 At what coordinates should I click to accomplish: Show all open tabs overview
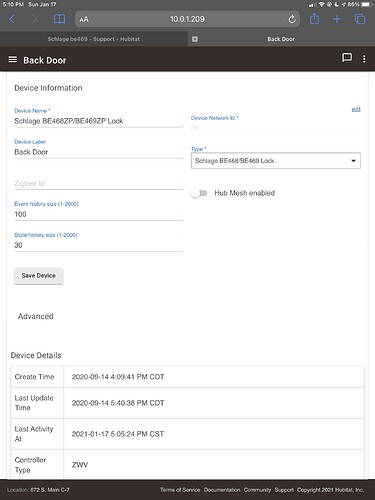pyautogui.click(x=360, y=19)
